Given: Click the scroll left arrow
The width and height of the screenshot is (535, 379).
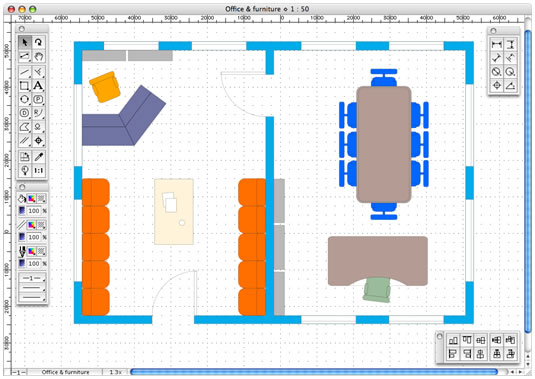Looking at the screenshot, I should [x=512, y=372].
